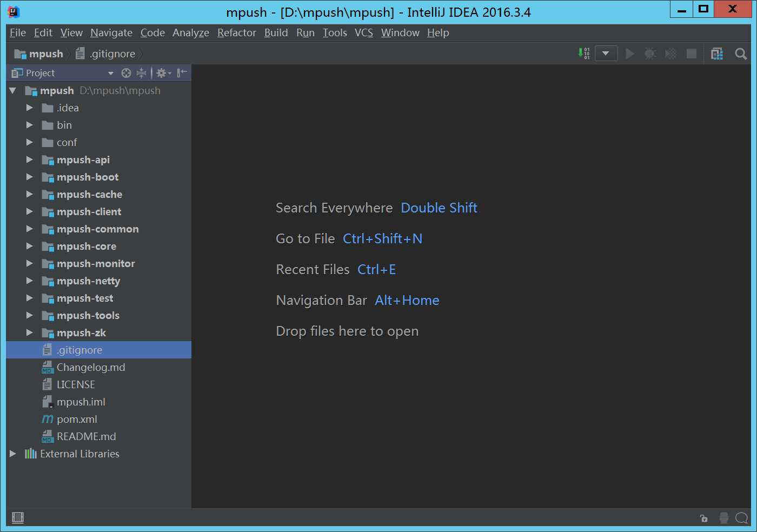Collapse the mpush root project node
The width and height of the screenshot is (757, 532).
pos(12,90)
